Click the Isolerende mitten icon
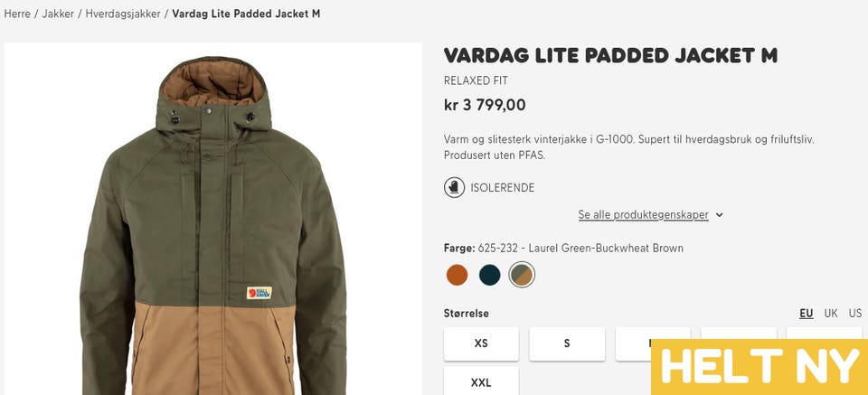868x395 pixels. coord(454,187)
